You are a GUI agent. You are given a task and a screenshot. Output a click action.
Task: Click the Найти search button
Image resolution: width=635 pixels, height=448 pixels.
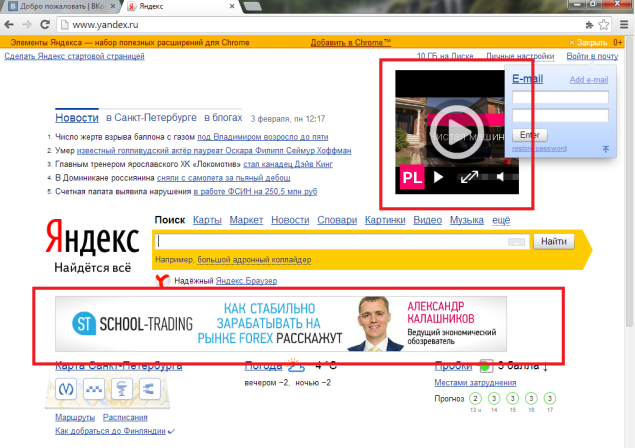coord(554,241)
